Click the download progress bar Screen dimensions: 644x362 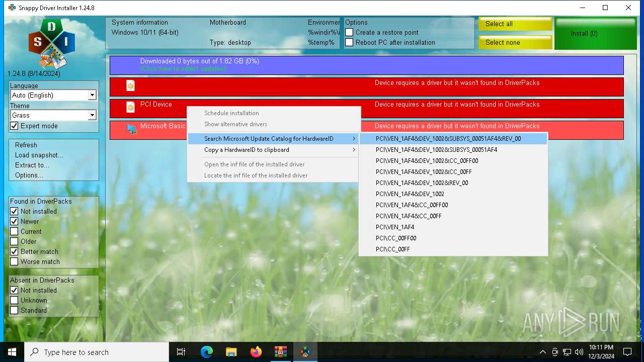click(x=367, y=65)
